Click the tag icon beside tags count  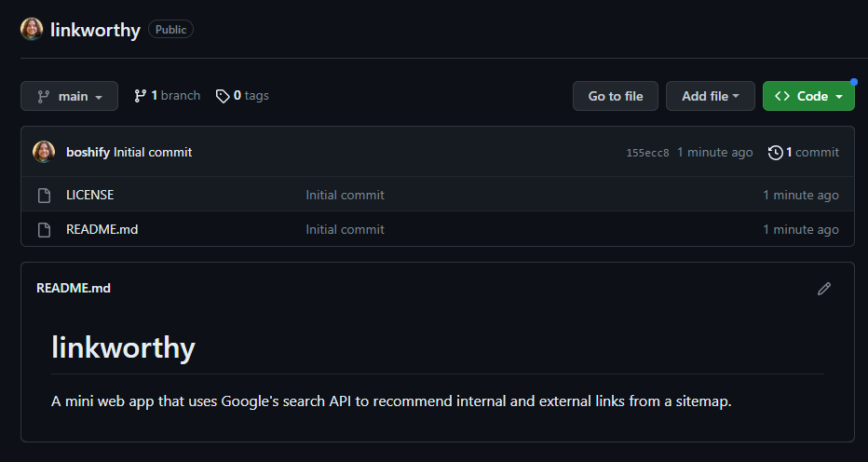[223, 96]
